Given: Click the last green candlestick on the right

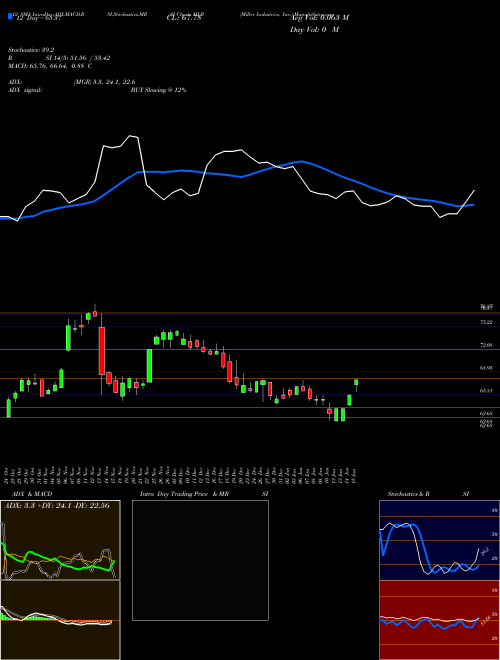Looking at the screenshot, I should pyautogui.click(x=356, y=382).
